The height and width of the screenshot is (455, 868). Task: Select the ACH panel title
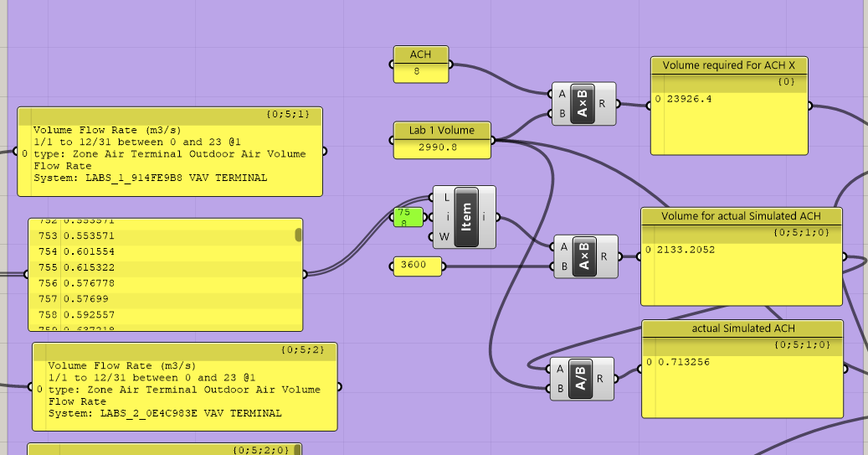420,54
